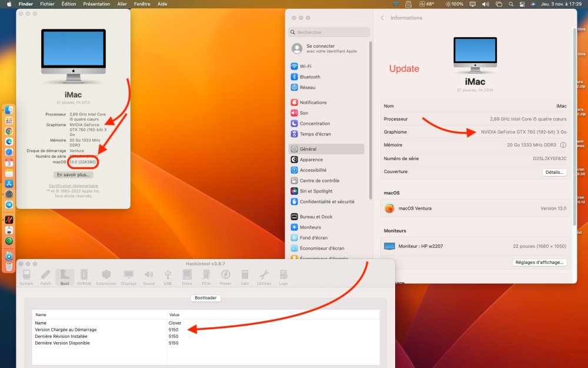This screenshot has height=368, width=588.
Task: Open Control Center from menu bar
Action: point(522,4)
